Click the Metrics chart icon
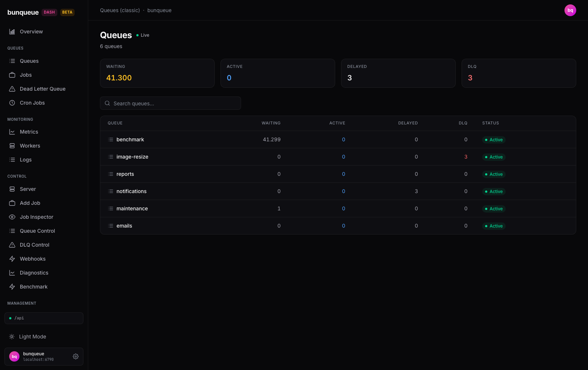 coord(12,132)
